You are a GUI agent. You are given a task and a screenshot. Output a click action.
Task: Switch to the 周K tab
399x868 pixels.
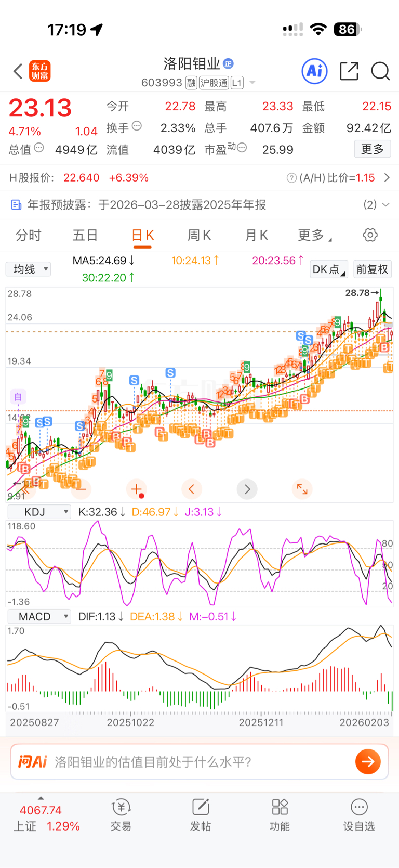199,236
